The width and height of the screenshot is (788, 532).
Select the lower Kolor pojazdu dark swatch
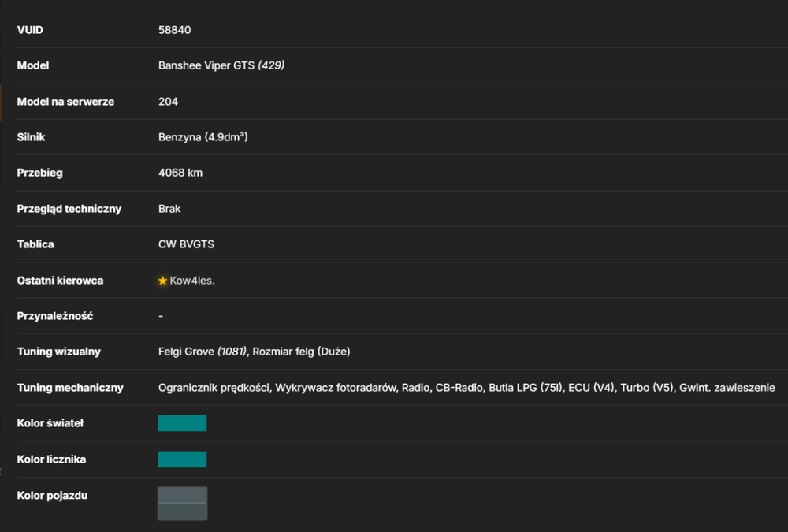coord(183,512)
